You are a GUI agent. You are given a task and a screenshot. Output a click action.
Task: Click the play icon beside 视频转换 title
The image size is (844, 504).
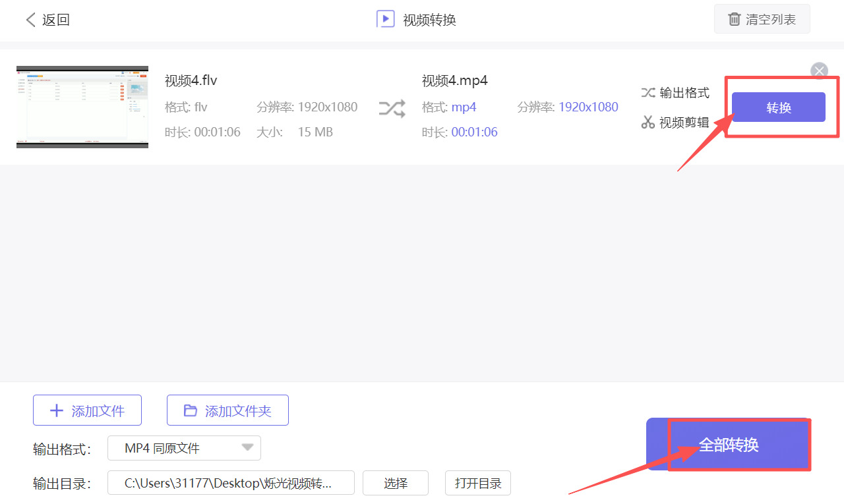point(385,18)
